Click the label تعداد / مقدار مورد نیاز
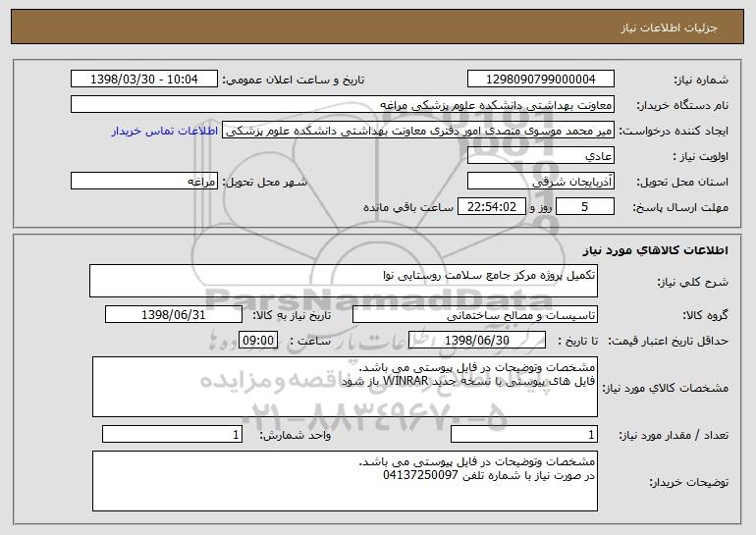756x535 pixels. (674, 435)
